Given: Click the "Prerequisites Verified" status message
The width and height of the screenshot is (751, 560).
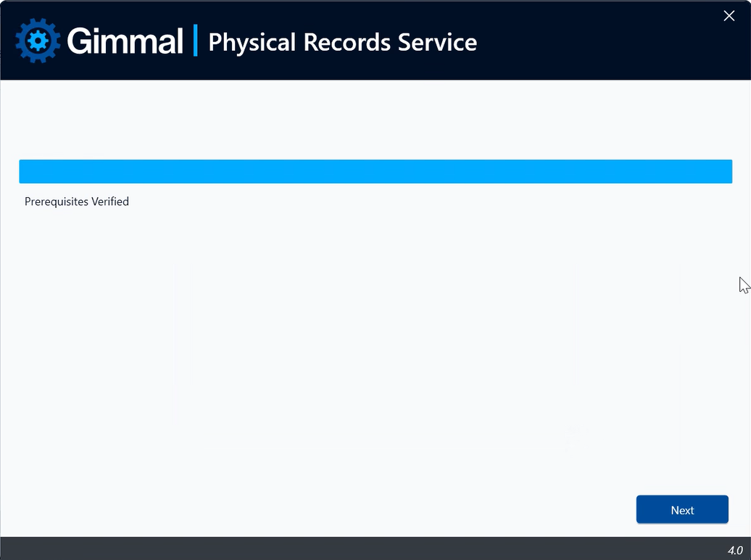Looking at the screenshot, I should pyautogui.click(x=77, y=201).
